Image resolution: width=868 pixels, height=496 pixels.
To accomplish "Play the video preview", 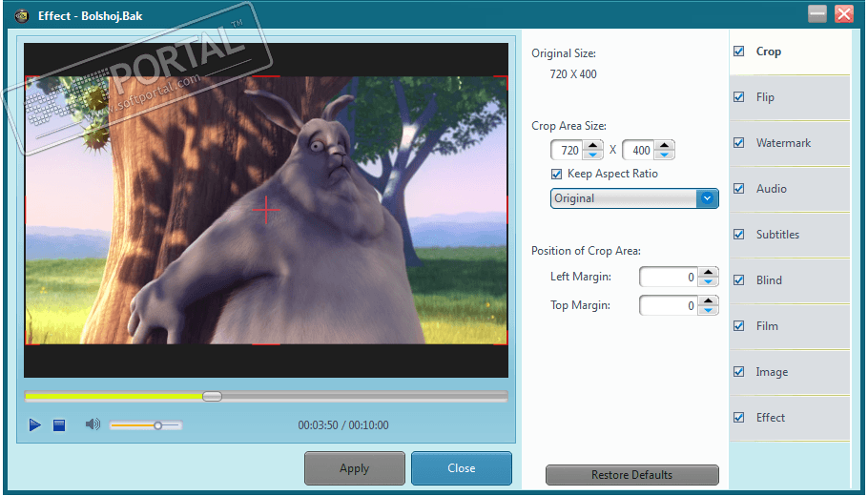I will (x=35, y=425).
